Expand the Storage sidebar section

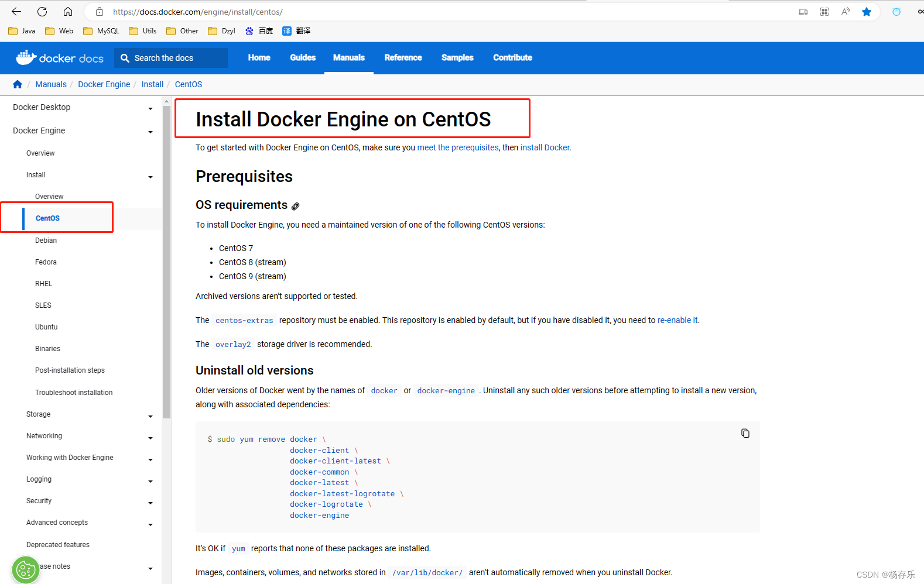(x=150, y=416)
